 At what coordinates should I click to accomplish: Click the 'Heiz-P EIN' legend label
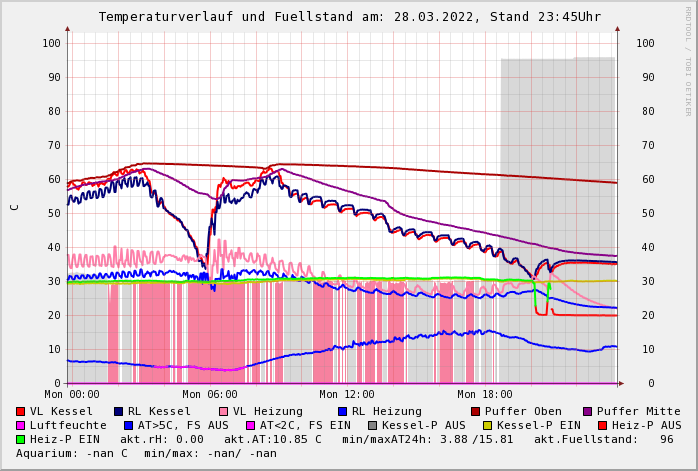[x=65, y=439]
